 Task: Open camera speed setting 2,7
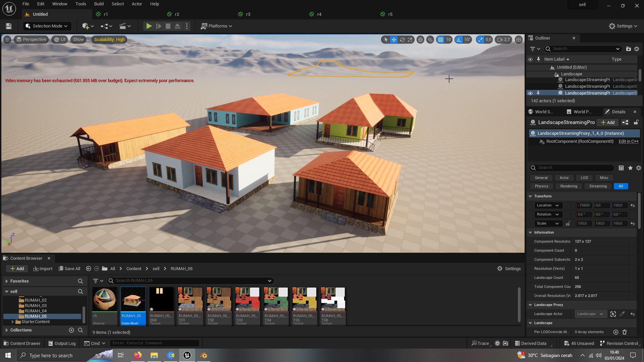(503, 40)
